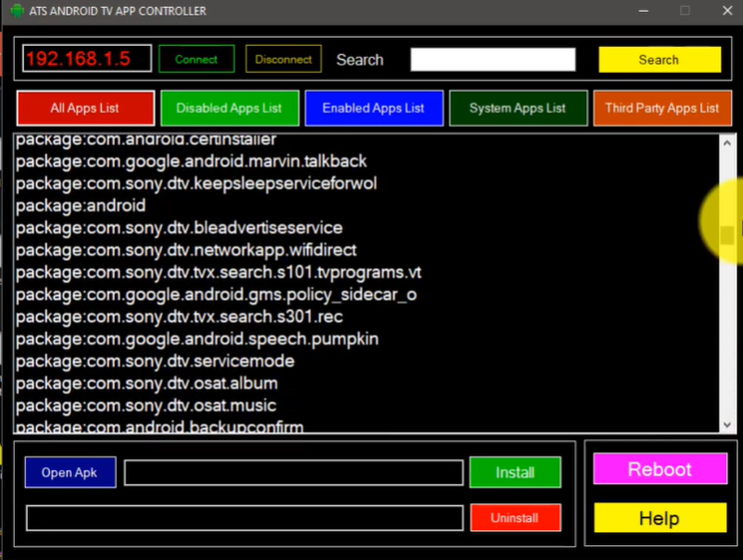This screenshot has width=743, height=560.
Task: Show the Disabled Apps List
Action: tap(229, 109)
